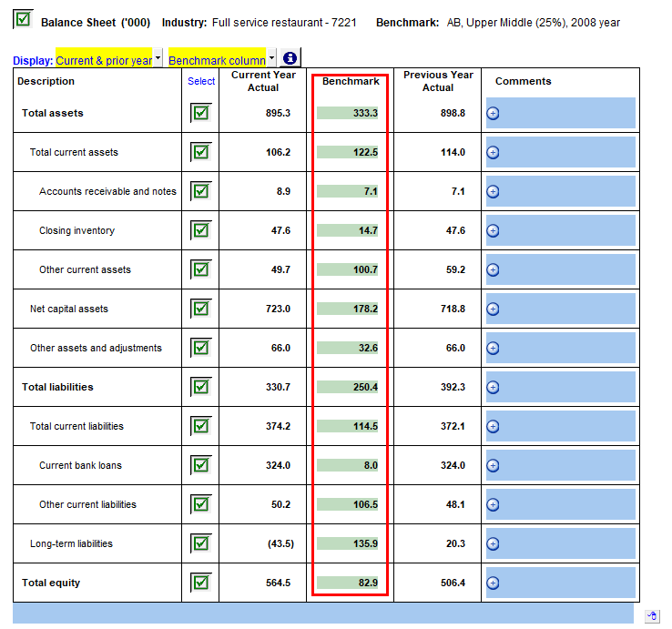The width and height of the screenshot is (672, 629).
Task: Click the Net capital assets comment field
Action: pos(561,309)
